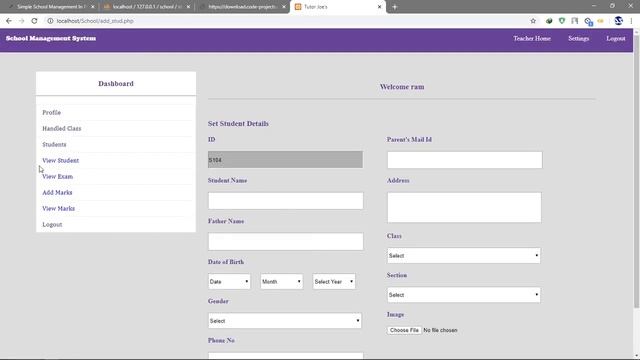This screenshot has height=360, width=640.
Task: Open Handled Class in the sidebar
Action: pos(62,128)
